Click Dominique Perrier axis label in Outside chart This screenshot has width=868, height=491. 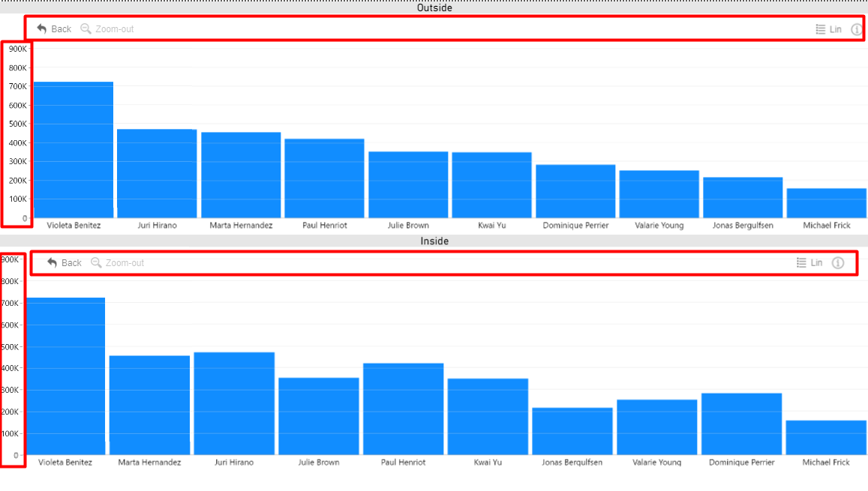coord(575,226)
